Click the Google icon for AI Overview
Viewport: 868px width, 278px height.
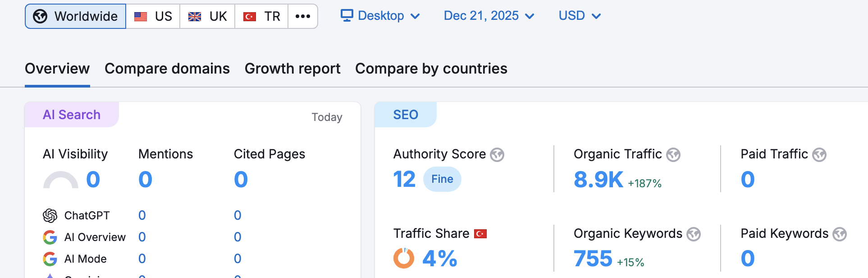coord(50,237)
